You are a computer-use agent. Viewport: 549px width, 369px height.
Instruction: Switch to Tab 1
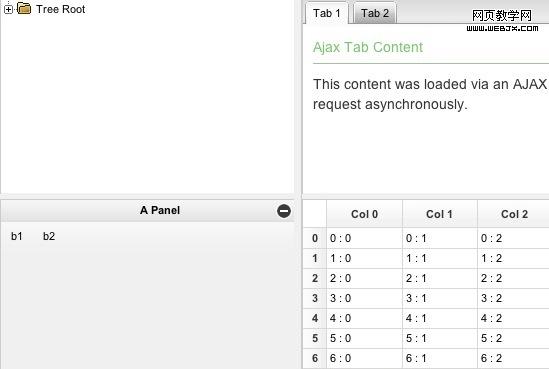click(x=327, y=13)
